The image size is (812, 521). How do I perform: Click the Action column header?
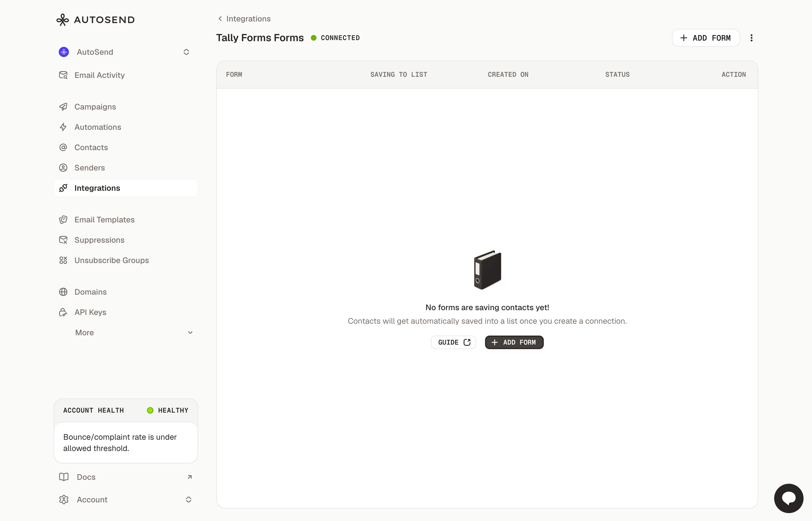point(734,75)
